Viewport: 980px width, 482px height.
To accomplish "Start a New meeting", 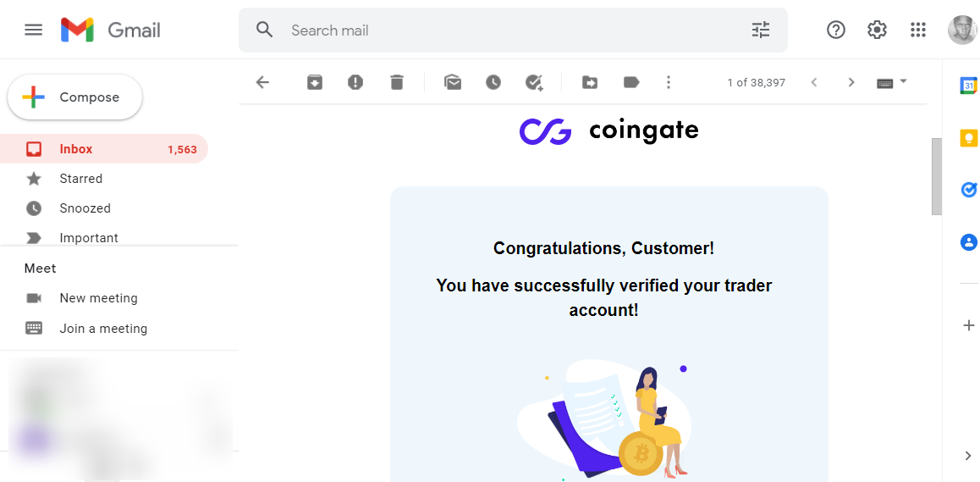I will click(98, 298).
